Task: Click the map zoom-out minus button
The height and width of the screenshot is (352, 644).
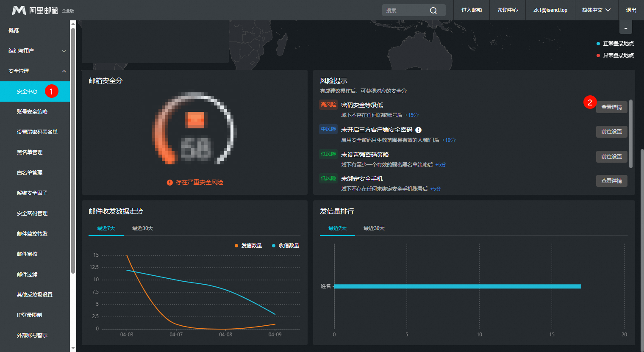Action: click(x=625, y=28)
